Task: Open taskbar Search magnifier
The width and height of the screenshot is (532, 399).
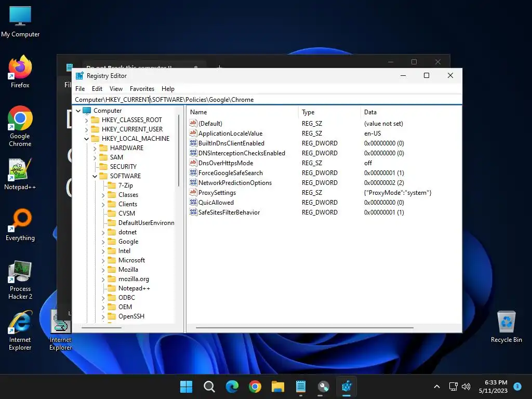Action: click(209, 387)
